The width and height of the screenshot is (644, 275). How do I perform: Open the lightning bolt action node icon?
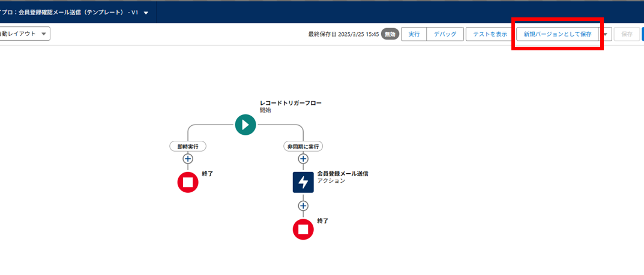[303, 182]
